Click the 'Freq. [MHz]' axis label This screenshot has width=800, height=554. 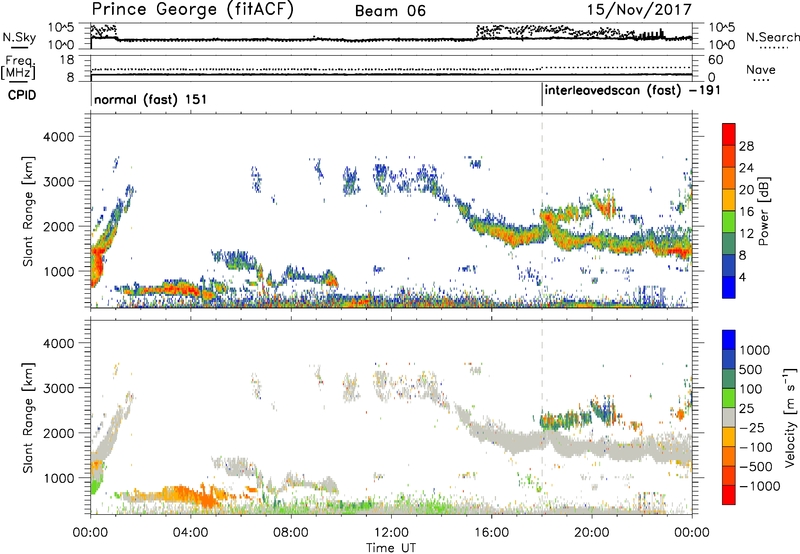(19, 67)
